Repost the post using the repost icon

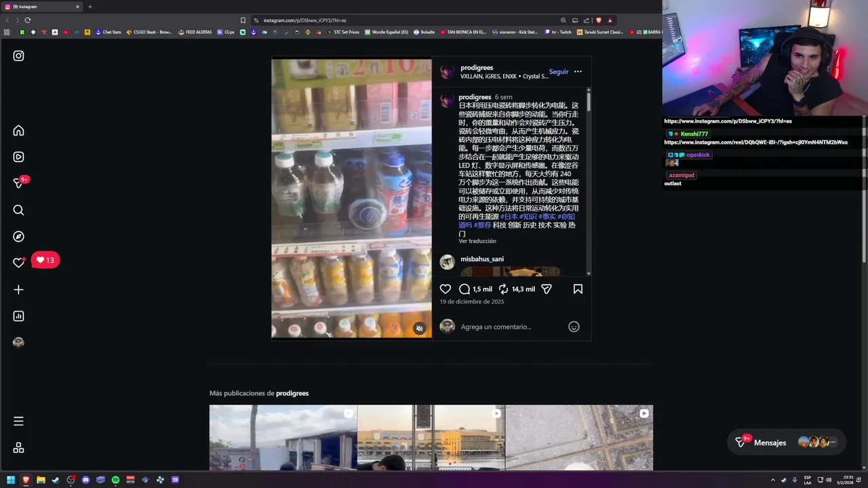click(x=504, y=289)
